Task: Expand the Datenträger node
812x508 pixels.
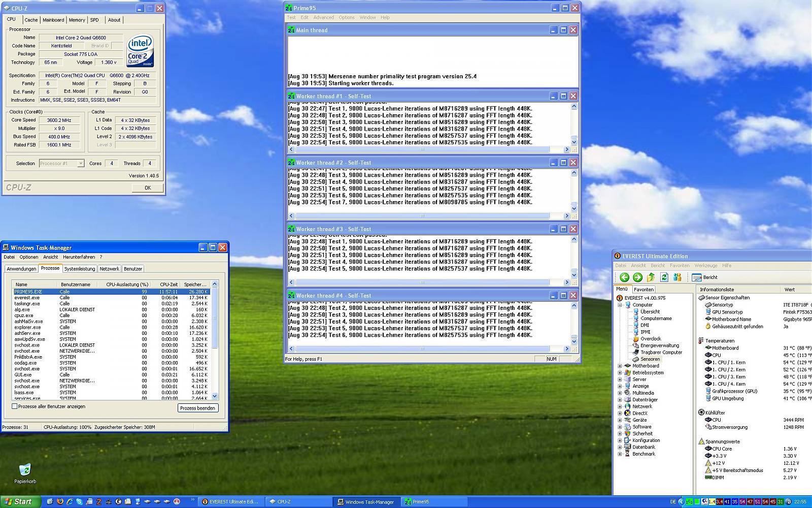Action: pyautogui.click(x=620, y=400)
